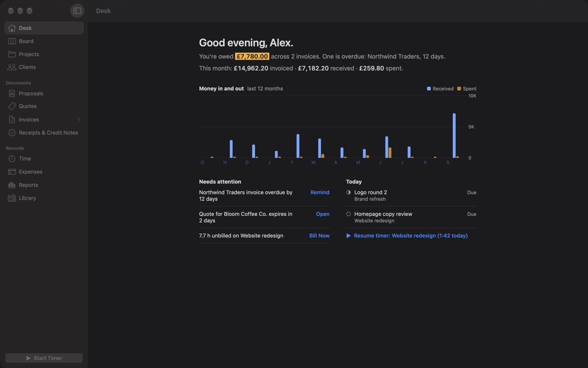Click the Logo round 2 task title
The image size is (588, 368).
click(370, 192)
